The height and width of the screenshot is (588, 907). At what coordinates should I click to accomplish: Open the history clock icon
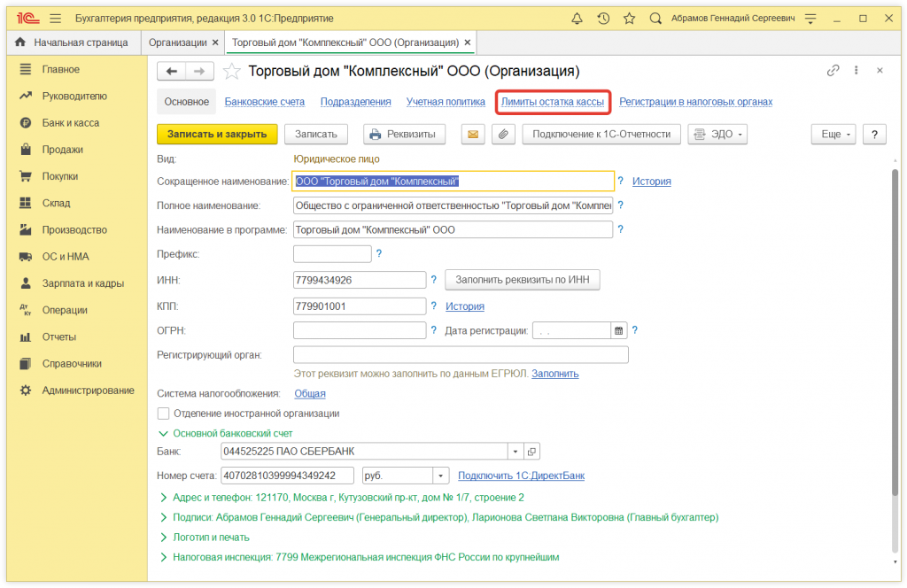coord(603,18)
